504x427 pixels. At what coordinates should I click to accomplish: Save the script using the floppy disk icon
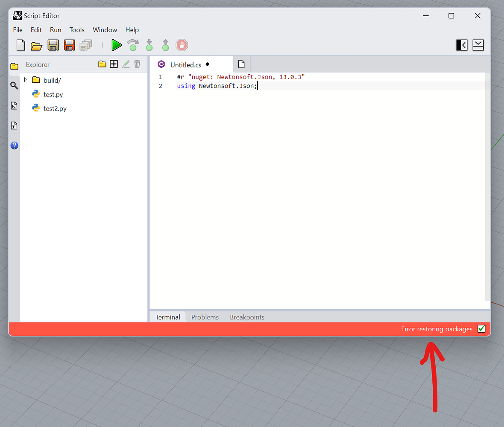(53, 45)
